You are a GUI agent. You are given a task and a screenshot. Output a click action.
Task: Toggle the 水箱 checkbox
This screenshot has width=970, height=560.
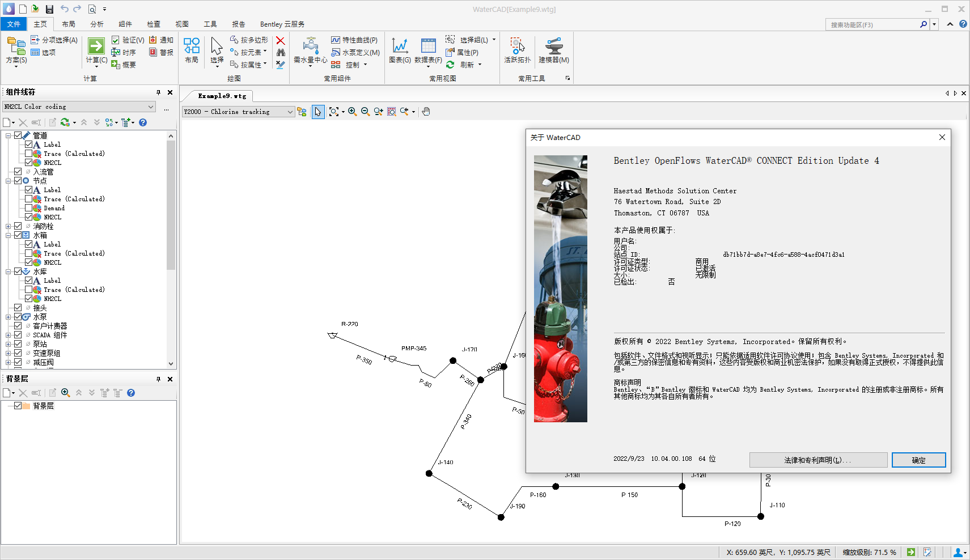(18, 235)
